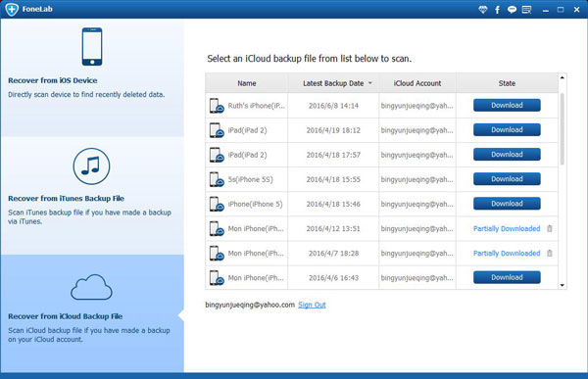Sign Out of the iCloud account

pos(312,305)
